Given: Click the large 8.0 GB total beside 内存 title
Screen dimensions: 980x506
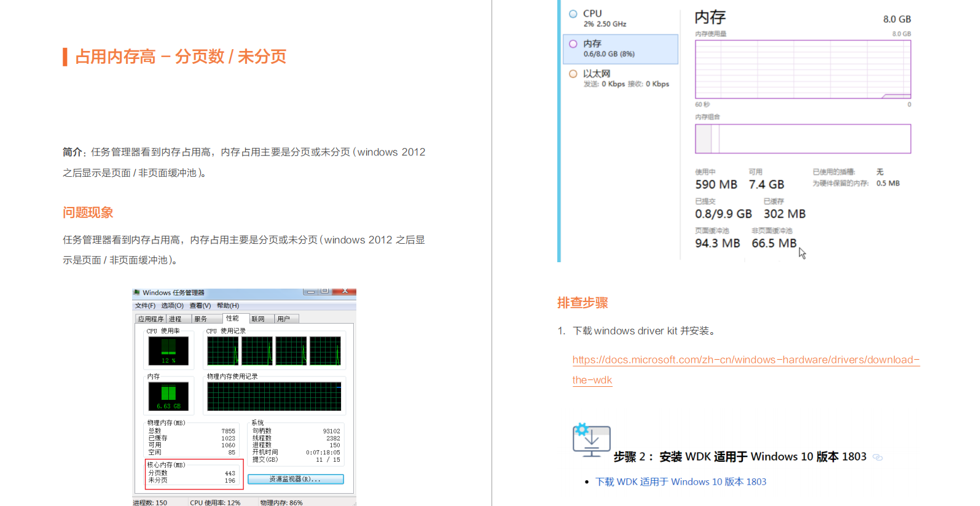Looking at the screenshot, I should pyautogui.click(x=897, y=19).
